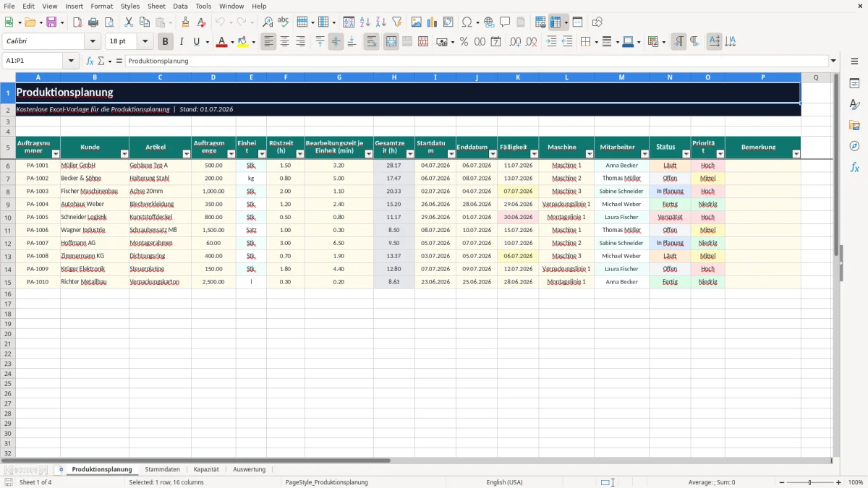Toggle Underline formatting
Screen dimensions: 868x488
(196, 42)
